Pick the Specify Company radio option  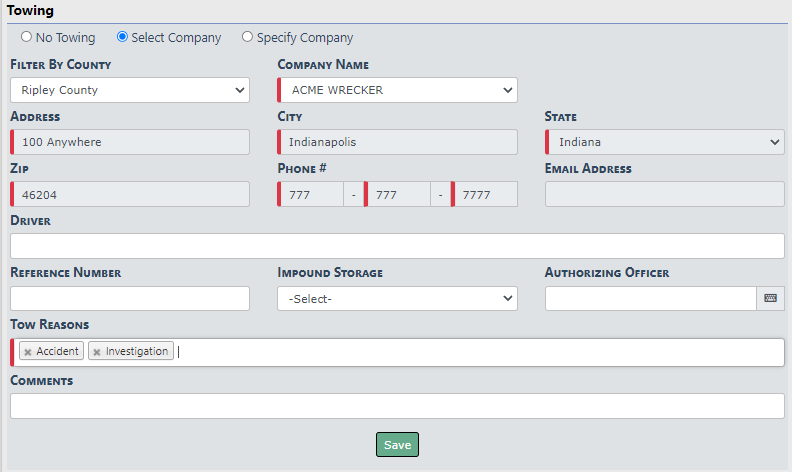coord(247,38)
